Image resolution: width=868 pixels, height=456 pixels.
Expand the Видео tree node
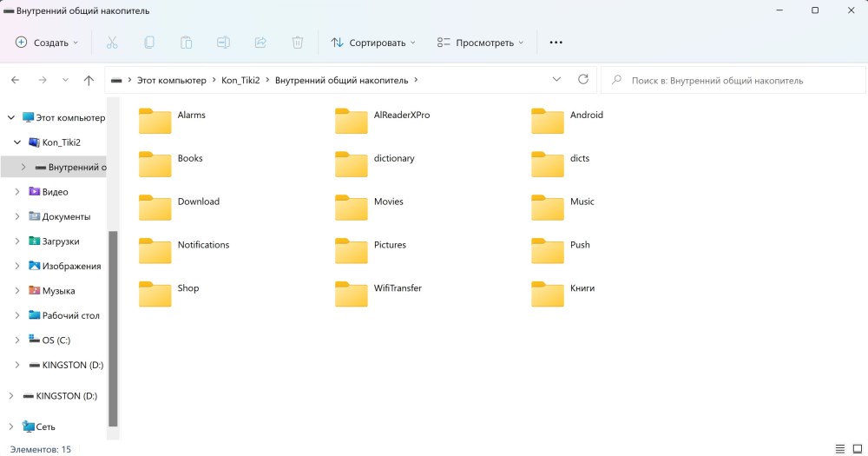coord(17,192)
